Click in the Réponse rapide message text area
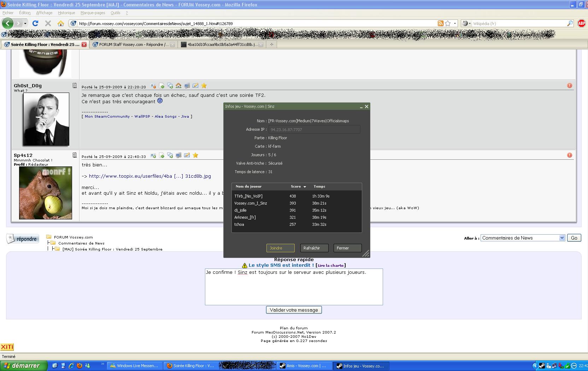The width and height of the screenshot is (588, 371). [x=294, y=287]
